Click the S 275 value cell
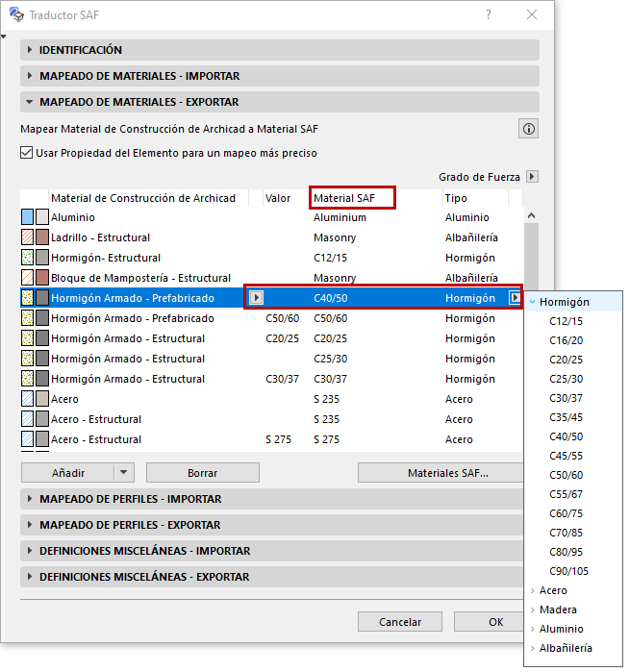 click(278, 438)
